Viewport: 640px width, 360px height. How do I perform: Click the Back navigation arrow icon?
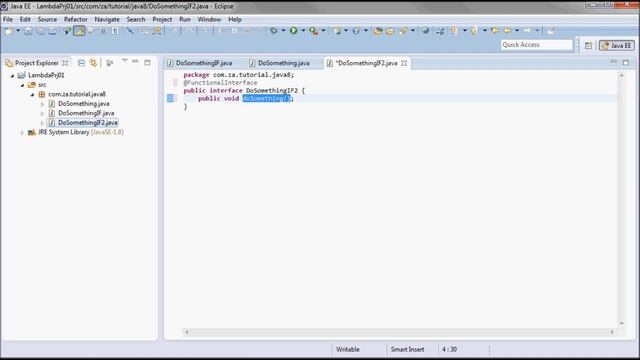coord(507,31)
